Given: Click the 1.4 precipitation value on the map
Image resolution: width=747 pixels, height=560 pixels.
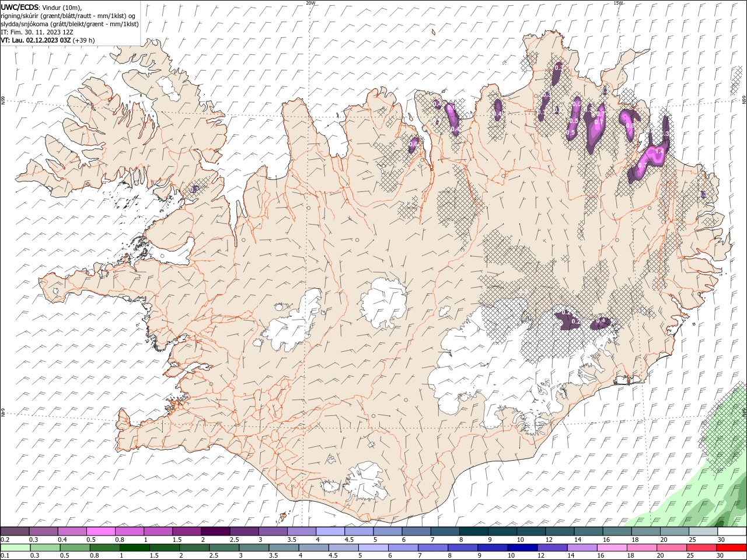Looking at the screenshot, I should [659, 151].
